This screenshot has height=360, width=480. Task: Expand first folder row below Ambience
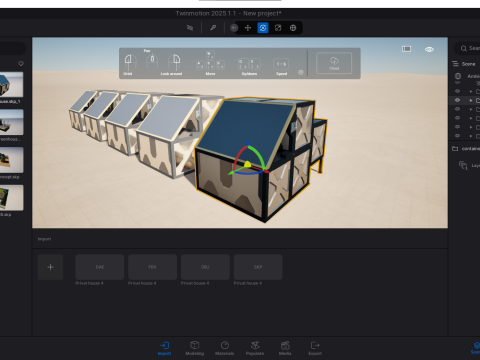click(x=471, y=91)
